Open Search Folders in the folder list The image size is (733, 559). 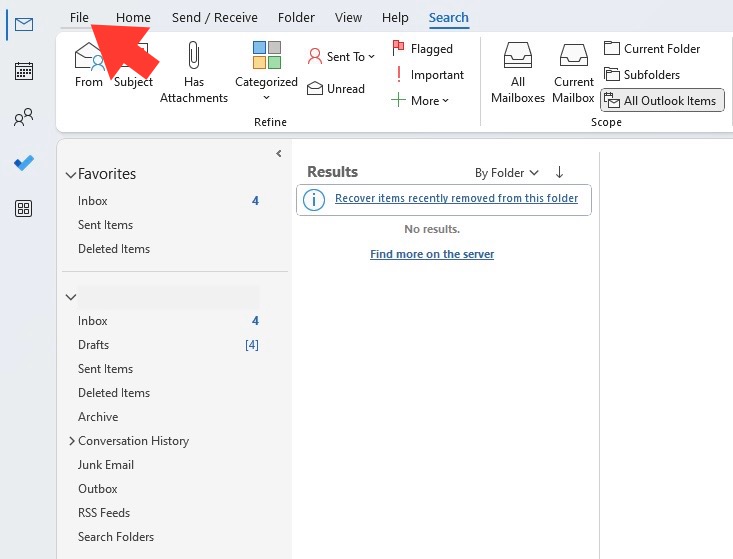tap(168, 537)
